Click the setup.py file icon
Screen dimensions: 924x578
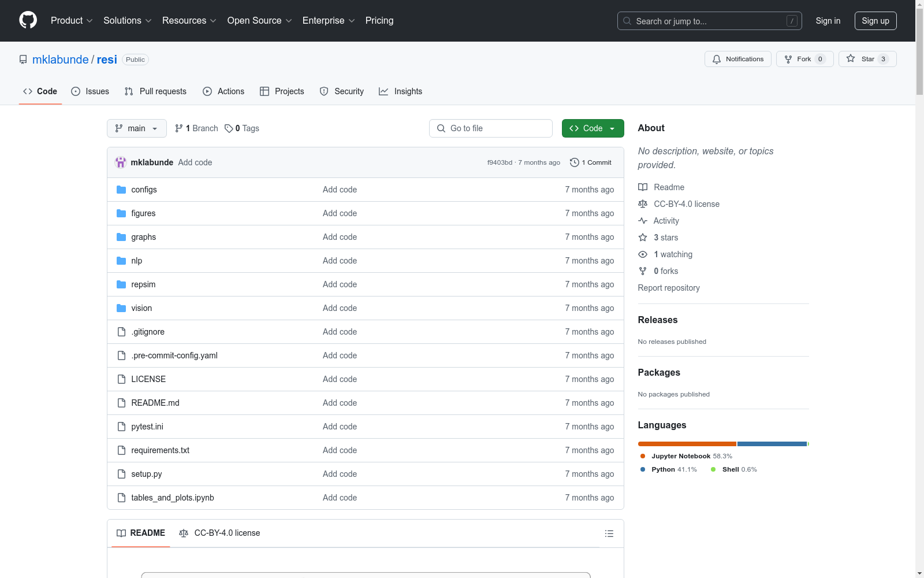(x=121, y=474)
